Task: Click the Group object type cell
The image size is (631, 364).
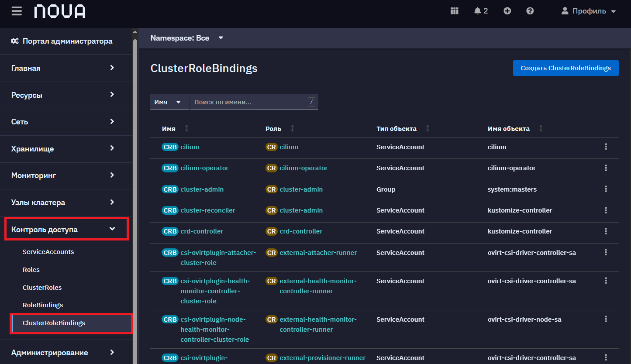Action: (386, 189)
